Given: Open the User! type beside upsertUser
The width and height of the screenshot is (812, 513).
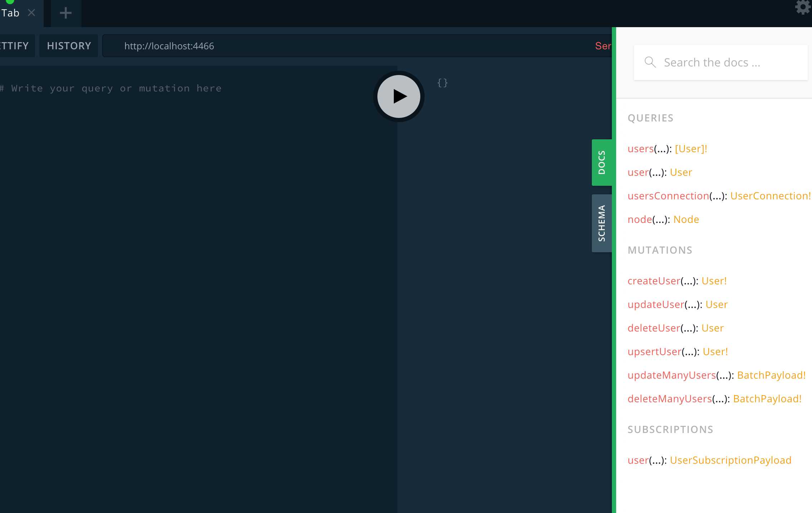Looking at the screenshot, I should click(715, 352).
